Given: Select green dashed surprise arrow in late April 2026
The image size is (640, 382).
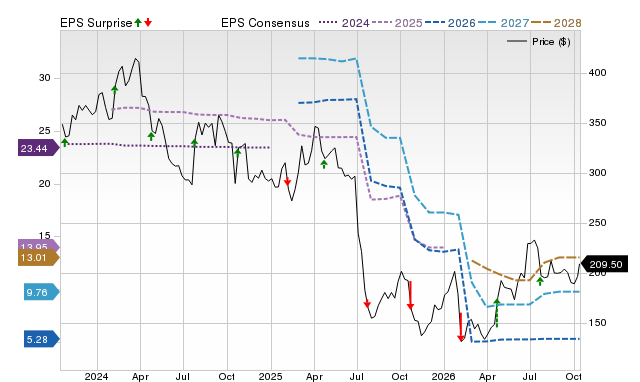Looking at the screenshot, I should [497, 313].
